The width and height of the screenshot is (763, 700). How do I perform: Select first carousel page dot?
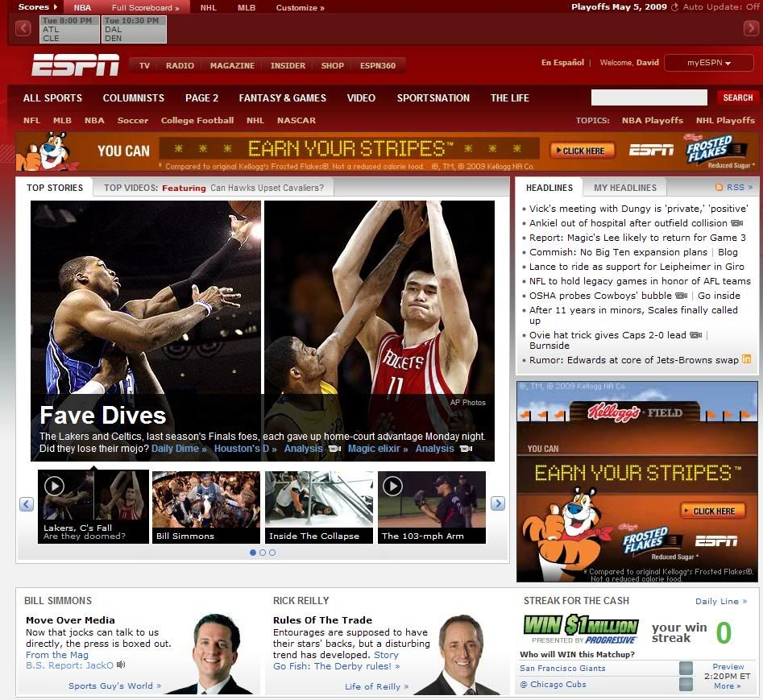252,553
